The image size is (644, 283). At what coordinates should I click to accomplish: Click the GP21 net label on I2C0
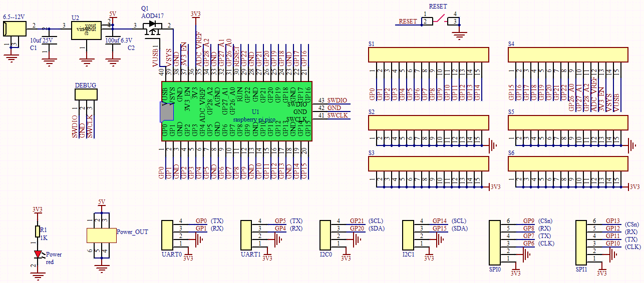tap(357, 220)
